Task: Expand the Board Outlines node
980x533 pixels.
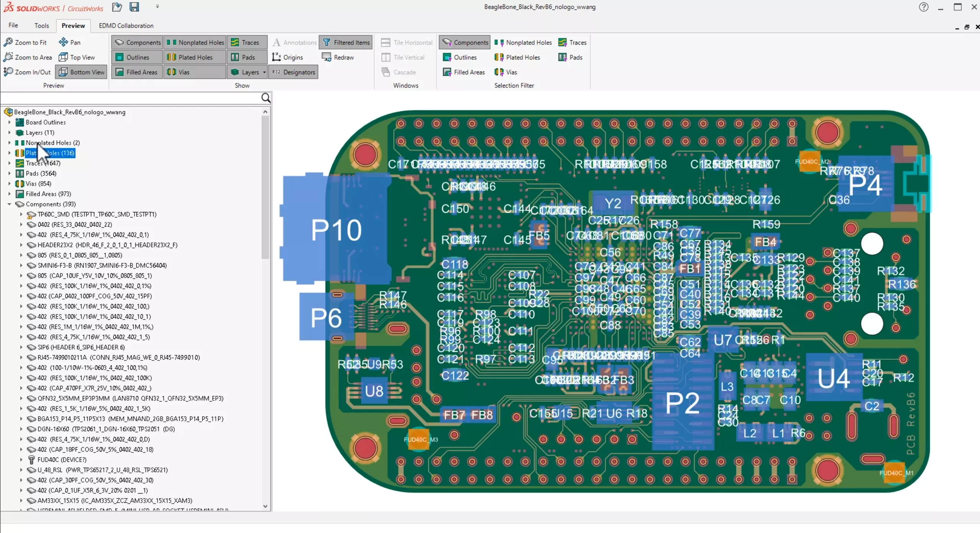Action: pyautogui.click(x=9, y=122)
